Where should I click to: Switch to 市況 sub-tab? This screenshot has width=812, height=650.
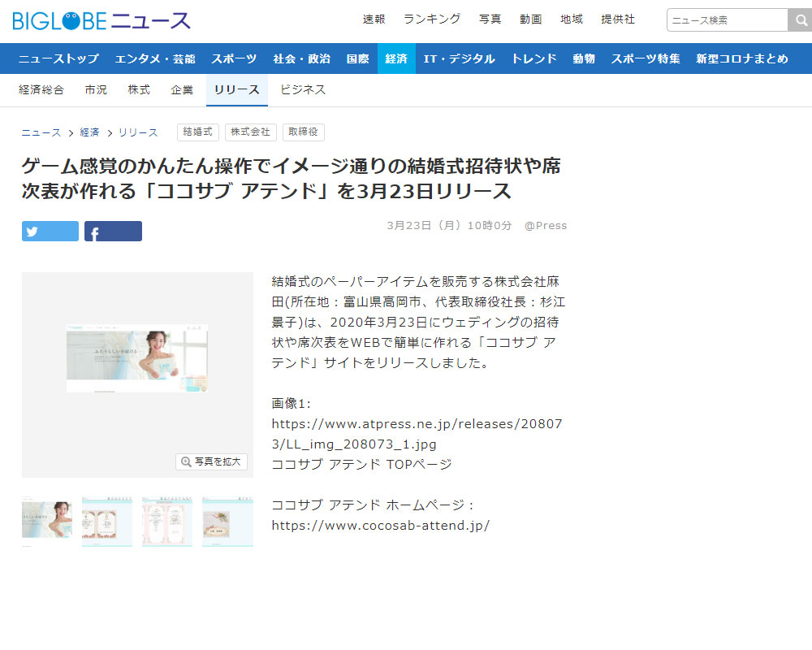coord(96,89)
